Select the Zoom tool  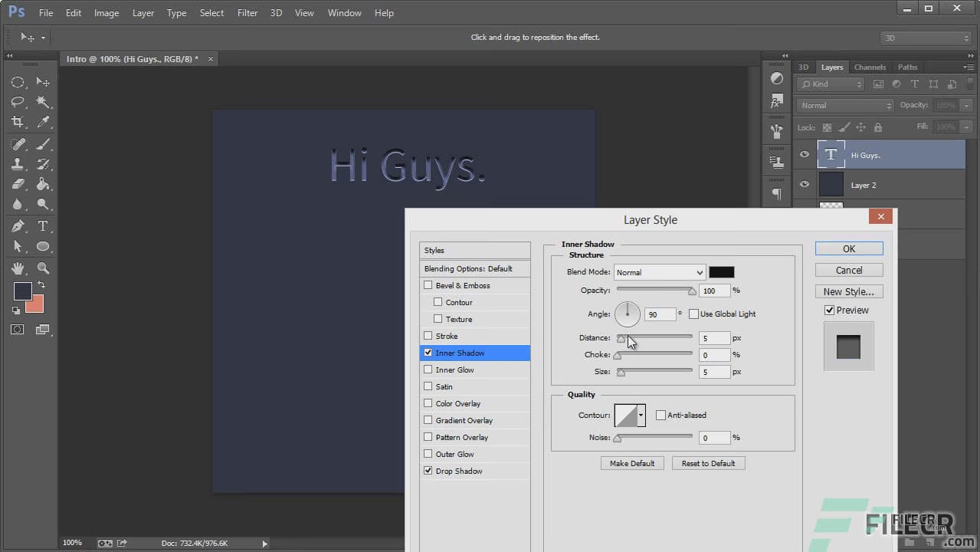[42, 268]
